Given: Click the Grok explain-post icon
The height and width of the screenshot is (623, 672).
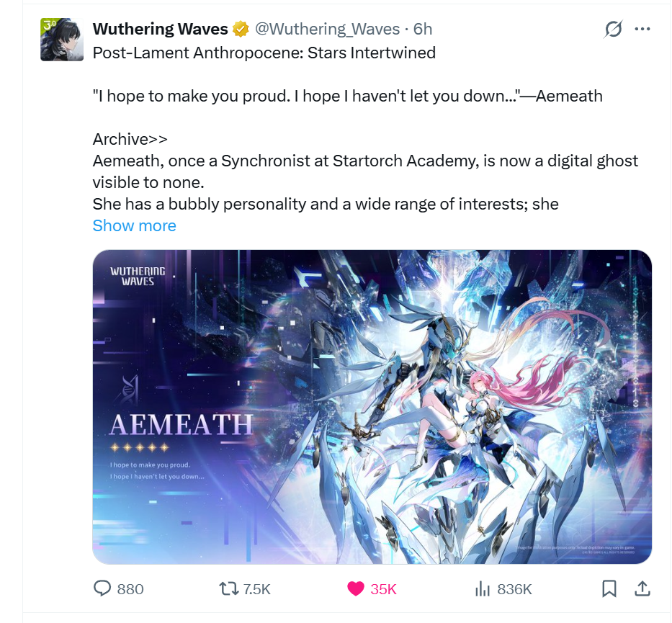Looking at the screenshot, I should [x=613, y=29].
